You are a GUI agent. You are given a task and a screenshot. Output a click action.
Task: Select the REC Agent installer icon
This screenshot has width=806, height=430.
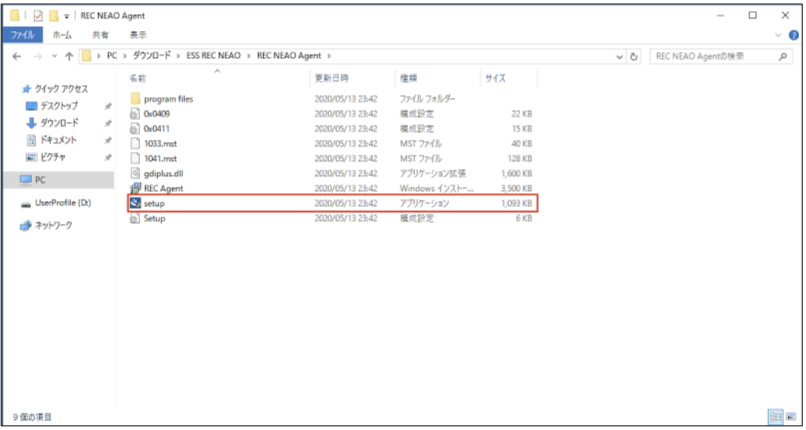click(136, 188)
